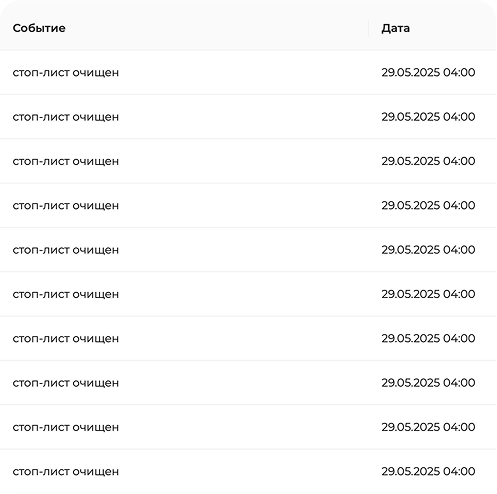
Task: Click the date 29.05.2025 04:00 in fifth row
Action: click(x=428, y=250)
